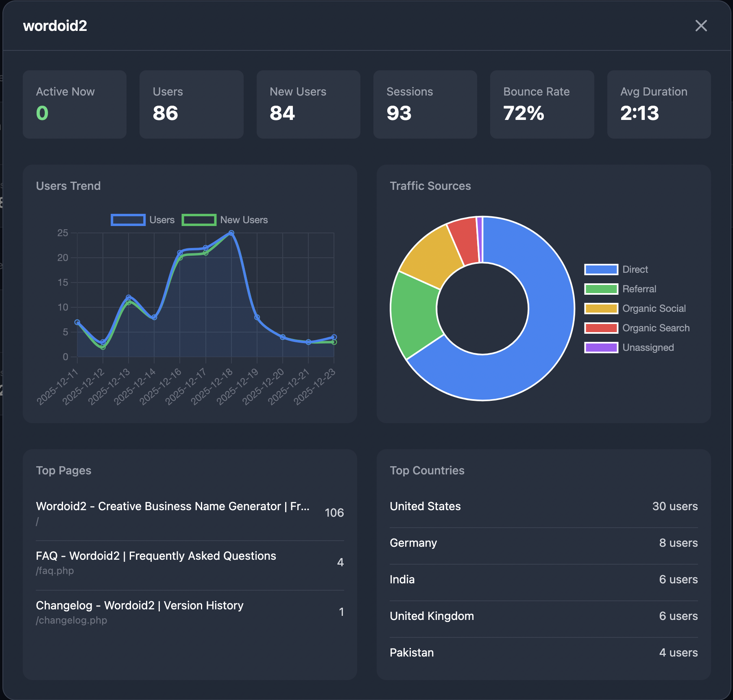Viewport: 733px width, 700px height.
Task: Close the wordoid2 analytics modal
Action: coord(701,26)
